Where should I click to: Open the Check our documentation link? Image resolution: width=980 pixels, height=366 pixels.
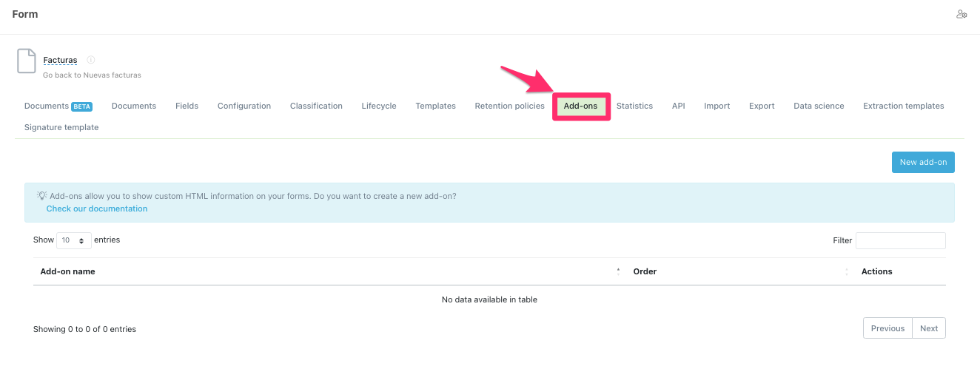tap(97, 209)
